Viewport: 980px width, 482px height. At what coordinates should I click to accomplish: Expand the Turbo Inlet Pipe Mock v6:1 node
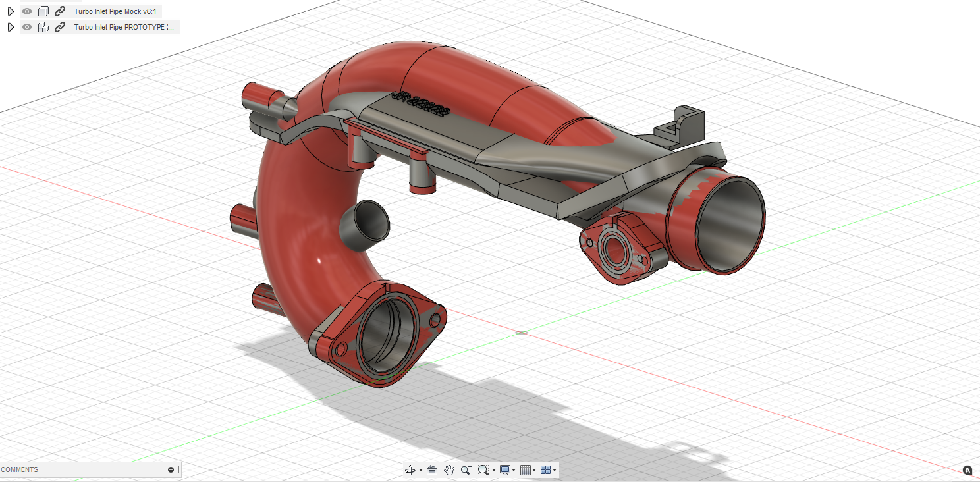[11, 11]
